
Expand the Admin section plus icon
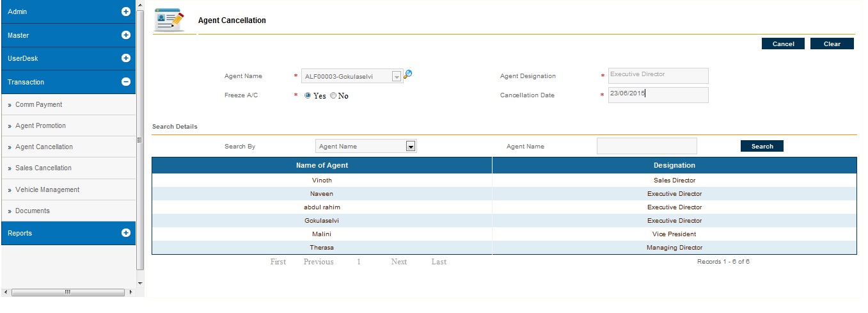point(126,12)
